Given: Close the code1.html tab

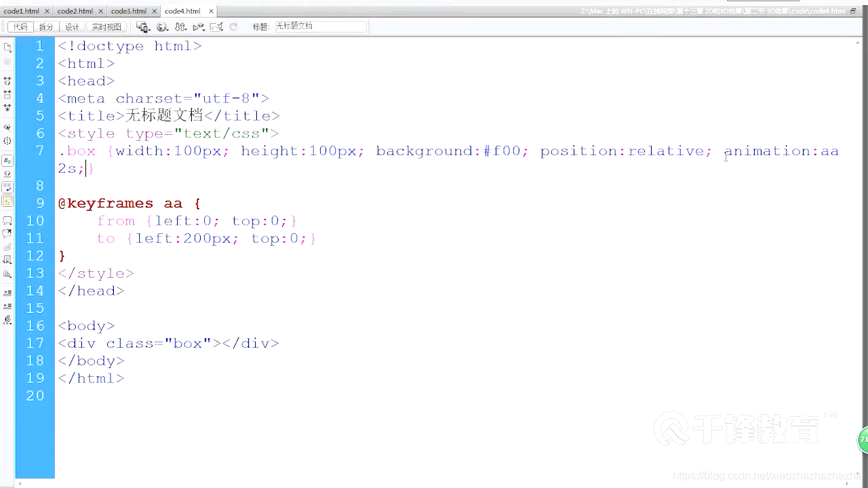Looking at the screenshot, I should (x=46, y=12).
